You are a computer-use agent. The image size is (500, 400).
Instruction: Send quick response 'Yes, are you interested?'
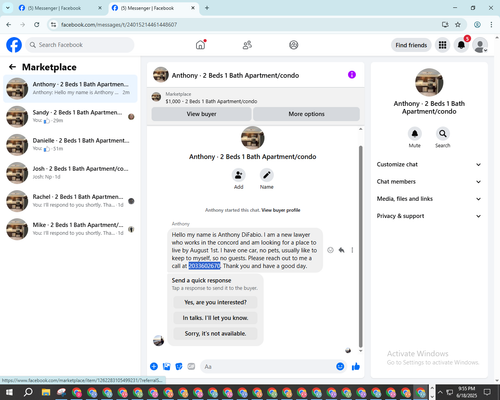[x=215, y=302]
